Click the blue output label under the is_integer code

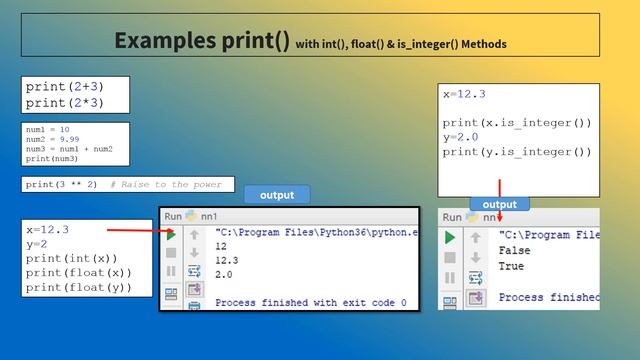(x=500, y=204)
